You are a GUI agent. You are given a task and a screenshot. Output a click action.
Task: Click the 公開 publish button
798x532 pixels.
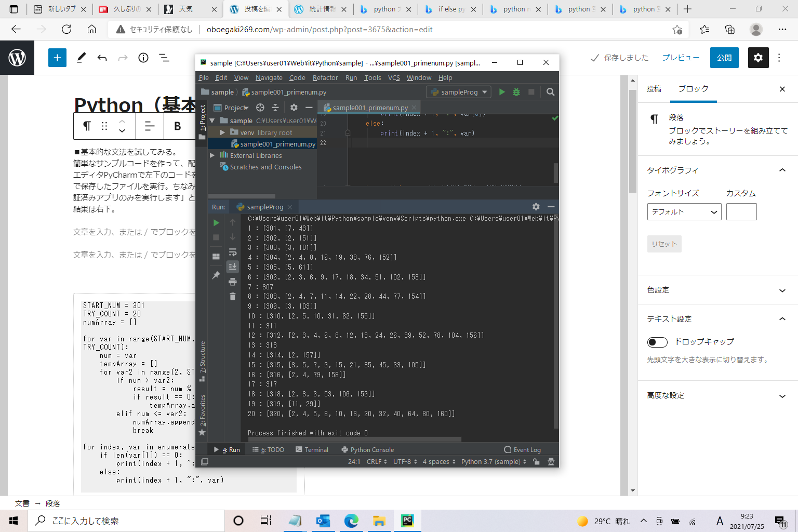coord(724,58)
